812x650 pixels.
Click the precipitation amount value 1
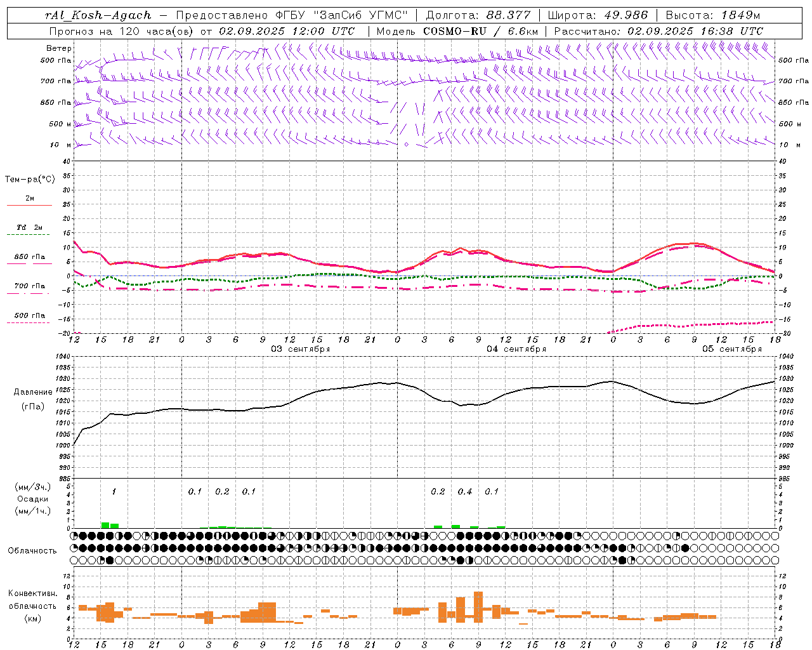coord(114,492)
